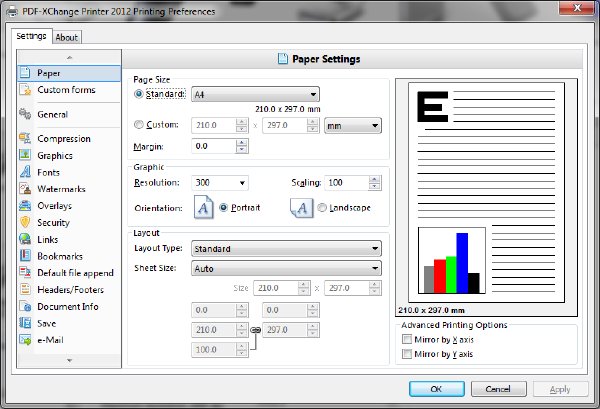Choose Landscape orientation radio button
600x409 pixels.
(322, 207)
